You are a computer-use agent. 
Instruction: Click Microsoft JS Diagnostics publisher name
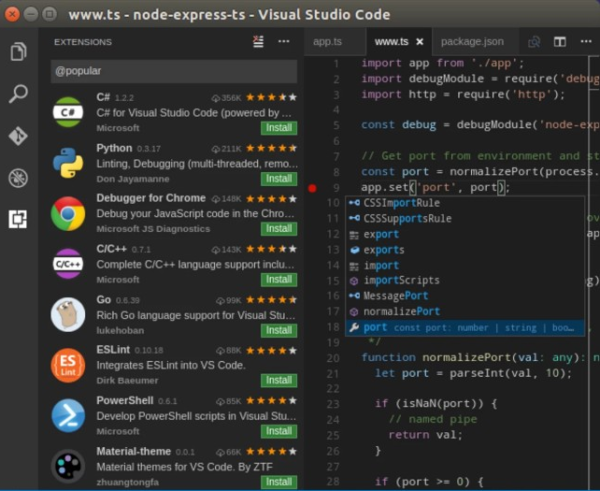(x=153, y=228)
